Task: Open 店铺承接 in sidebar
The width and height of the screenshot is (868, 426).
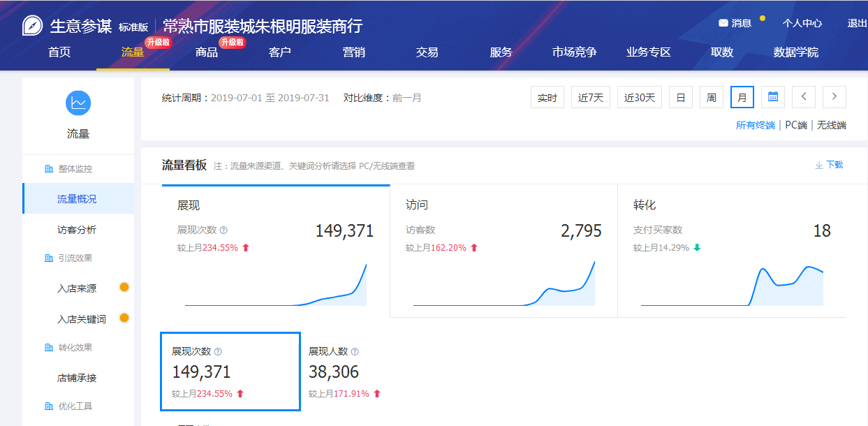Action: point(77,378)
